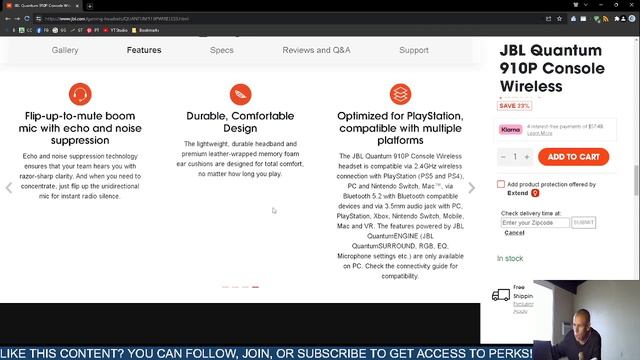Show next feature slide
The height and width of the screenshot is (360, 640).
[471, 188]
